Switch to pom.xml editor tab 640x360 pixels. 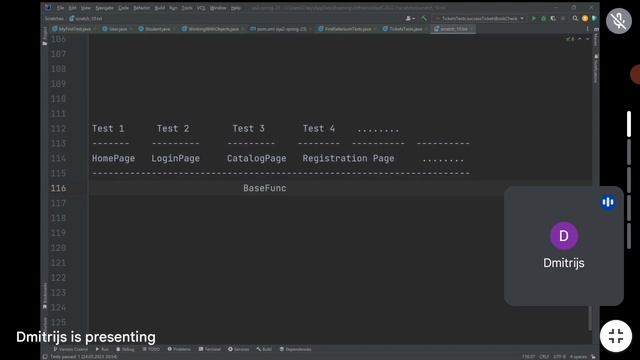(281, 29)
